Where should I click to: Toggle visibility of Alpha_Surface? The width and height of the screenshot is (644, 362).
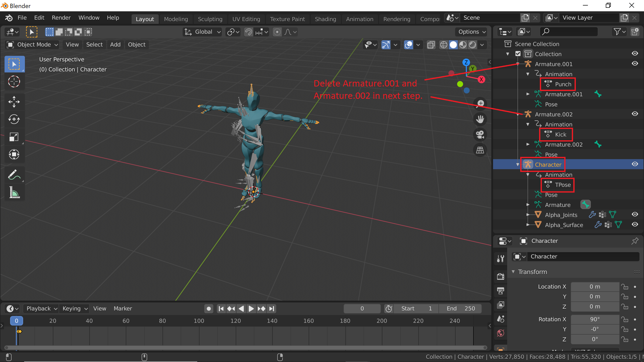tap(635, 224)
